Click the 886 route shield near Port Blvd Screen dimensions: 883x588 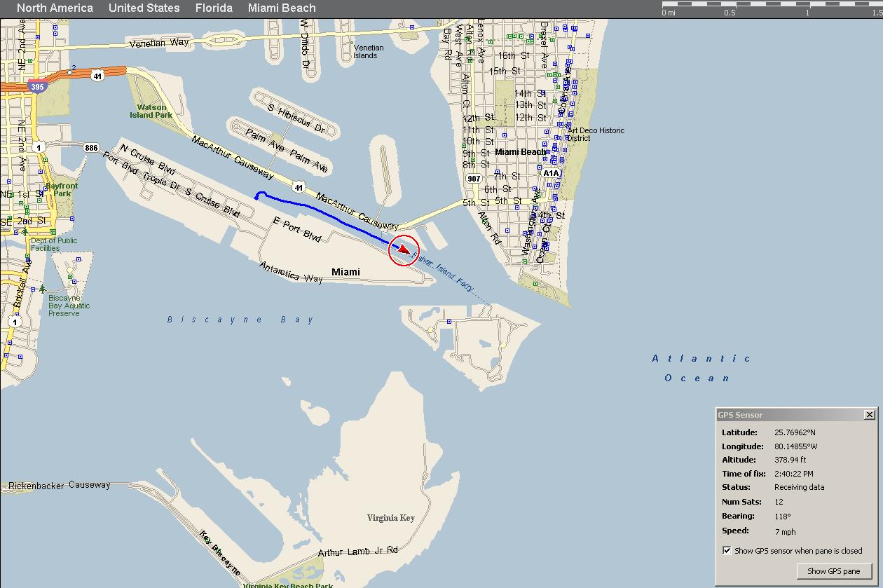(x=91, y=148)
